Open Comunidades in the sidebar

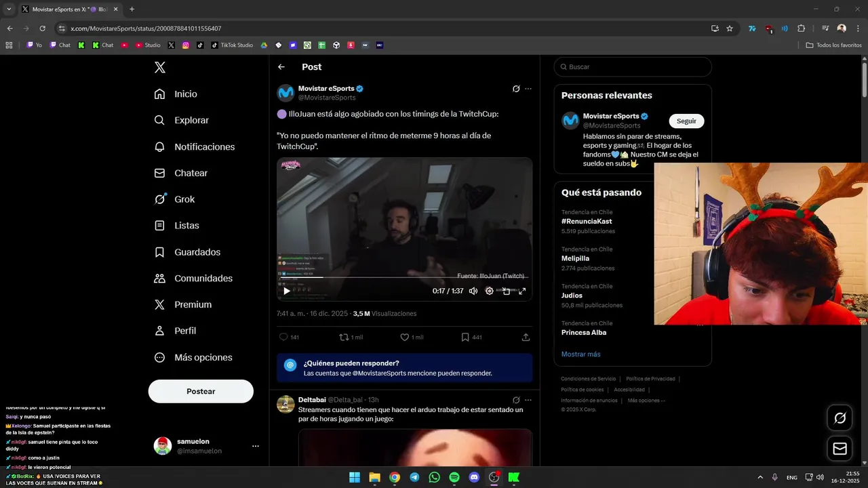click(x=193, y=279)
